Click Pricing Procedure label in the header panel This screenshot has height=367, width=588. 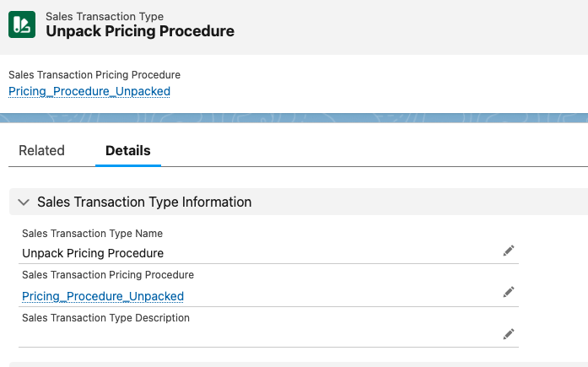(94, 75)
